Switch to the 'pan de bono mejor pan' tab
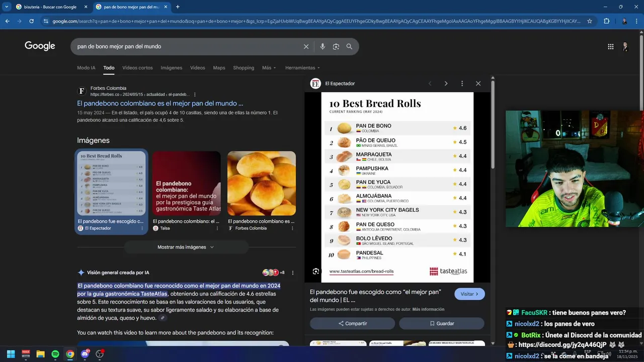Screen dimensions: 644x362 click(x=132, y=7)
